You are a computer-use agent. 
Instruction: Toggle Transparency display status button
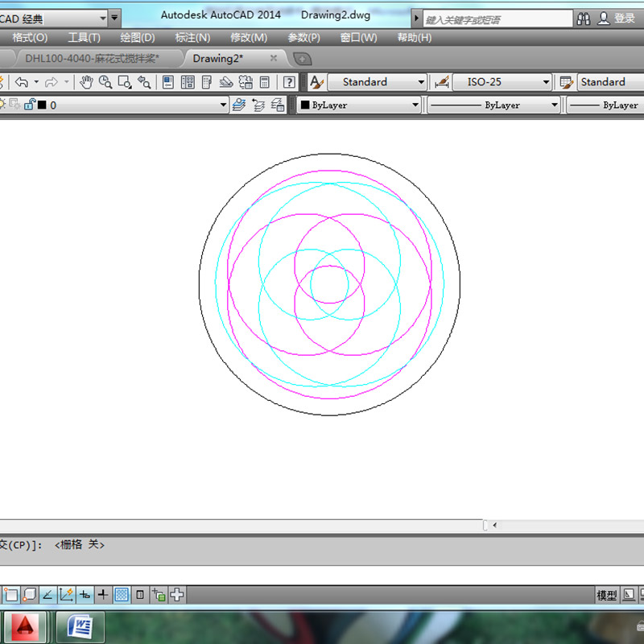click(122, 594)
